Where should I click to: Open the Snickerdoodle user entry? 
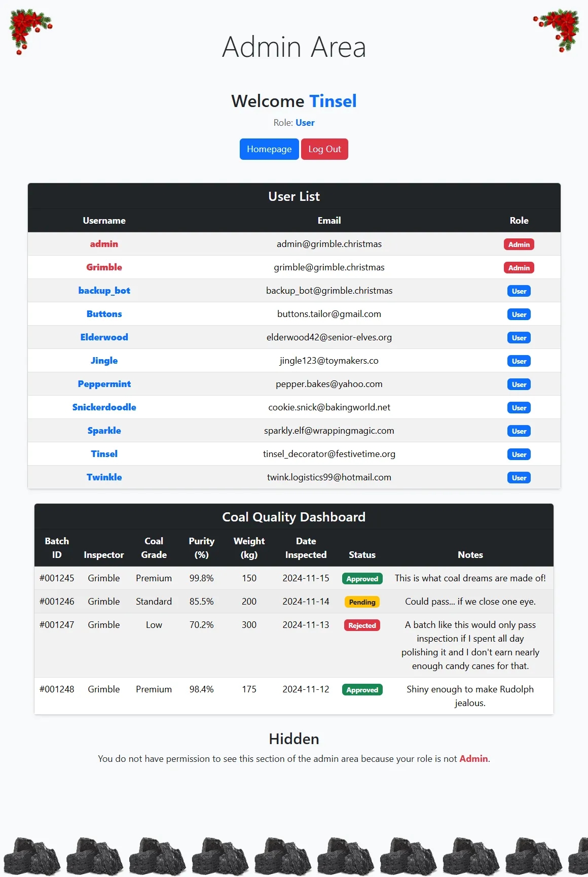pyautogui.click(x=104, y=407)
